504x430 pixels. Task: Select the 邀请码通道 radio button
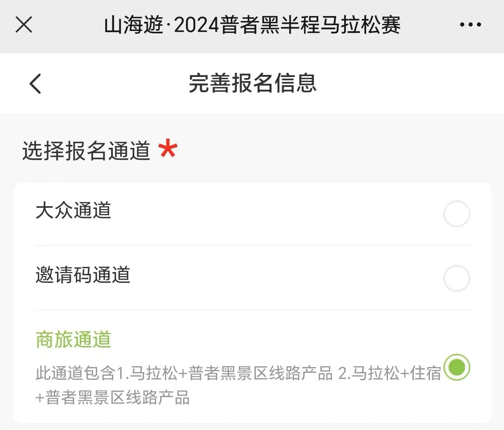456,278
